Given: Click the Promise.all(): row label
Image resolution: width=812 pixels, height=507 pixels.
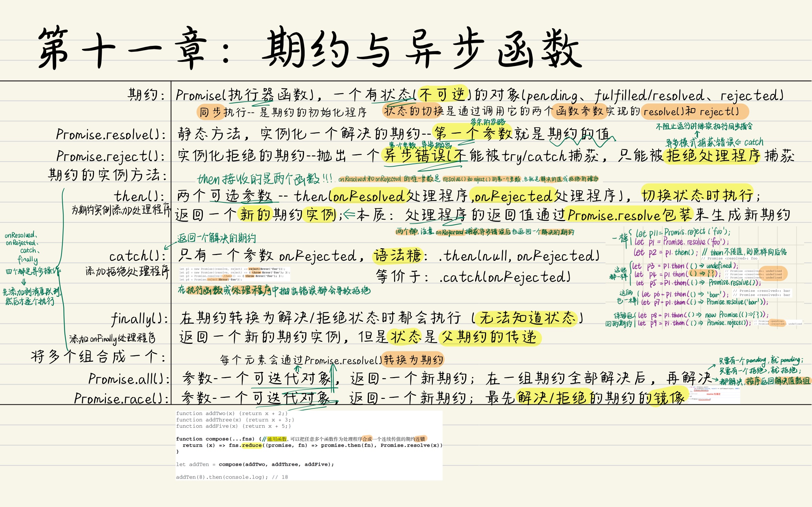Looking at the screenshot, I should pos(129,378).
